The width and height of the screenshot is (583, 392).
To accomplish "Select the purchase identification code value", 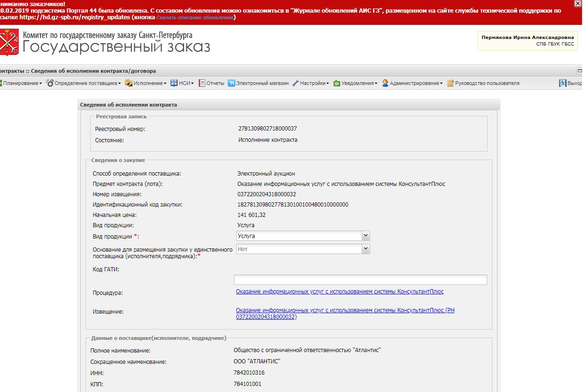I will point(293,205).
